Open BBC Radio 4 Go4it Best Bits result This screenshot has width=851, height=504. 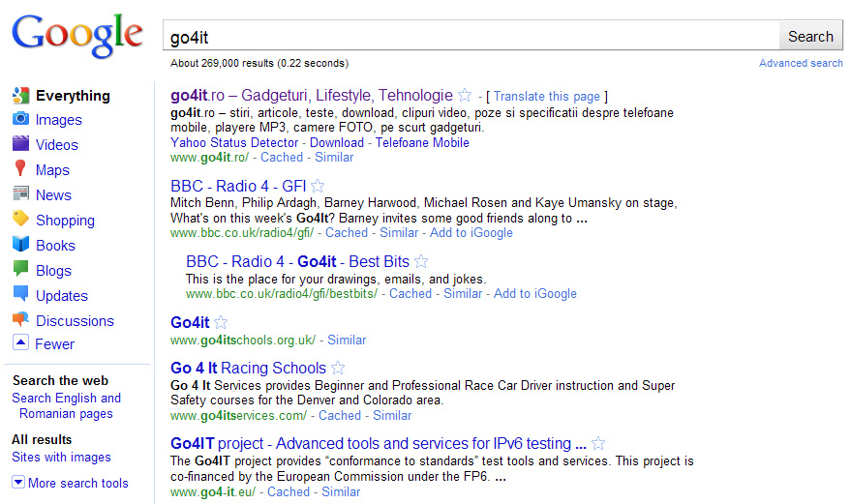click(297, 261)
